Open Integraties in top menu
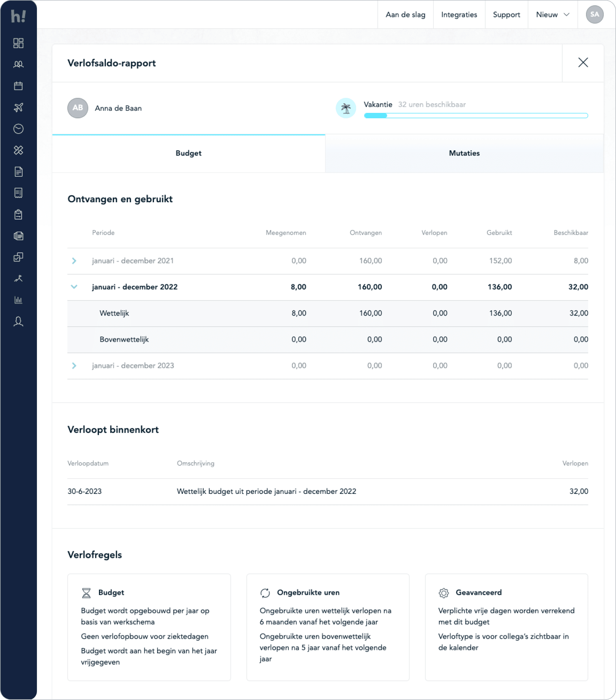616x700 pixels. pyautogui.click(x=459, y=15)
